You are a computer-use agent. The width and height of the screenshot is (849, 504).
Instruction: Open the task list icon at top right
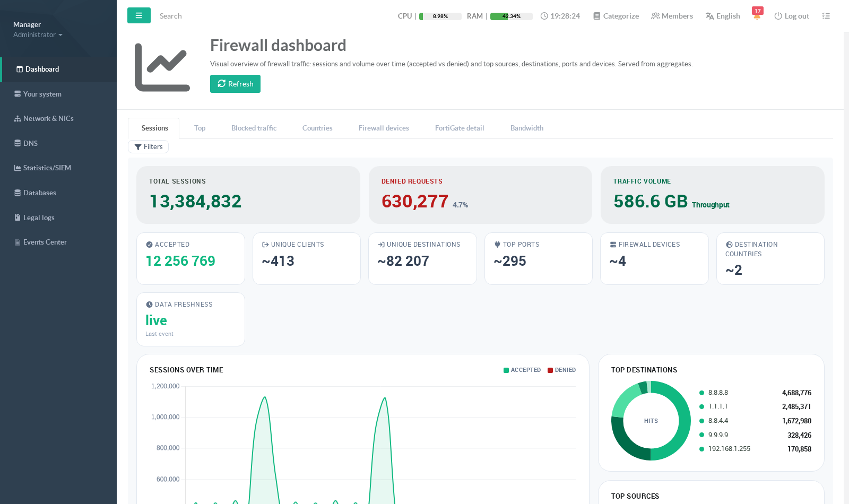(826, 16)
